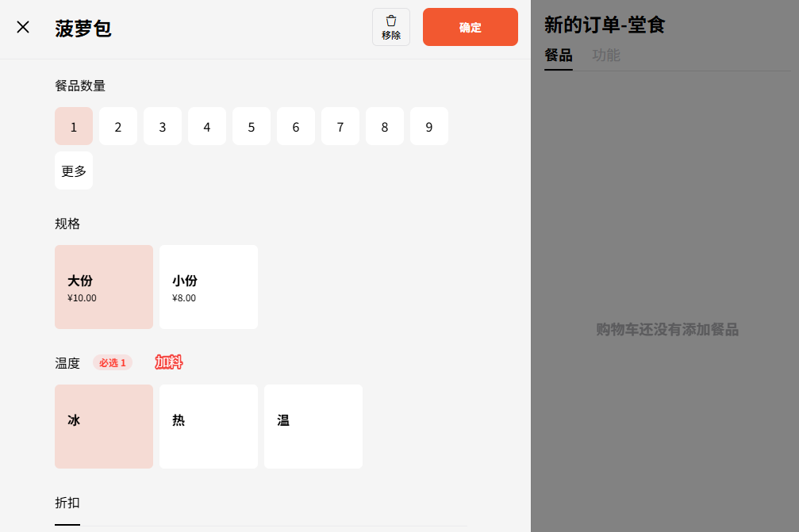The width and height of the screenshot is (799, 532).
Task: Choose quantity 4
Action: coord(207,126)
